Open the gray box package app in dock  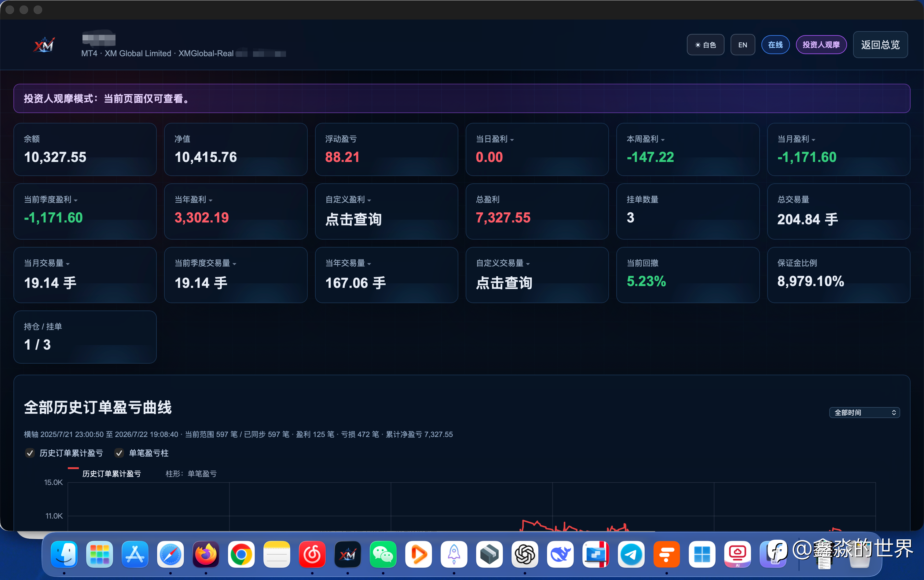[x=490, y=554]
